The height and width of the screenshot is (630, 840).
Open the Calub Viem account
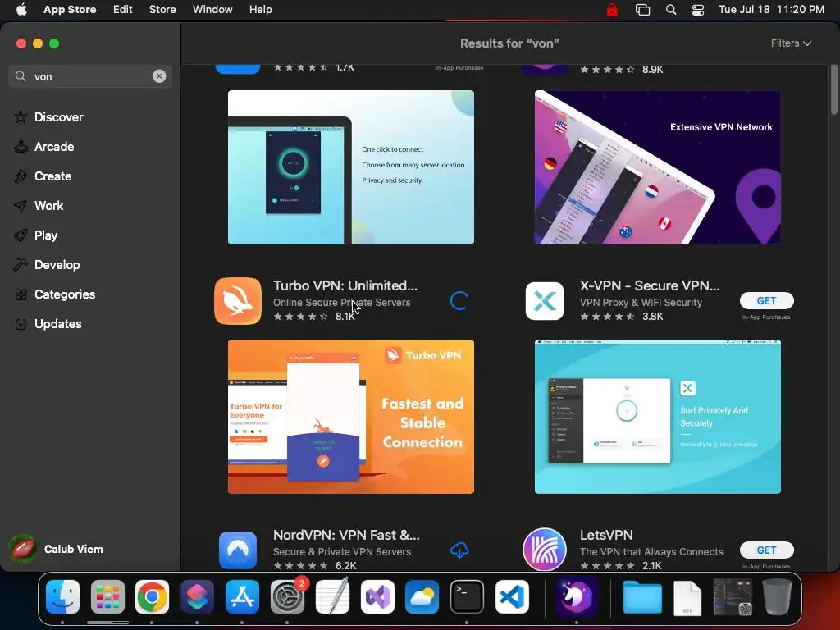click(57, 549)
